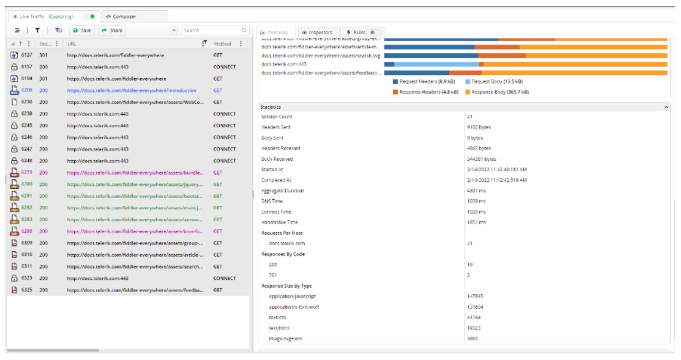Click the jquery session's script icon

(x=14, y=184)
